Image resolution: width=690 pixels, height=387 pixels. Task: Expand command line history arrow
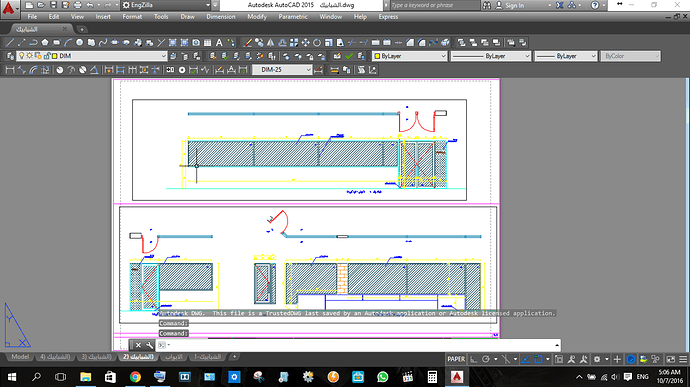557,345
